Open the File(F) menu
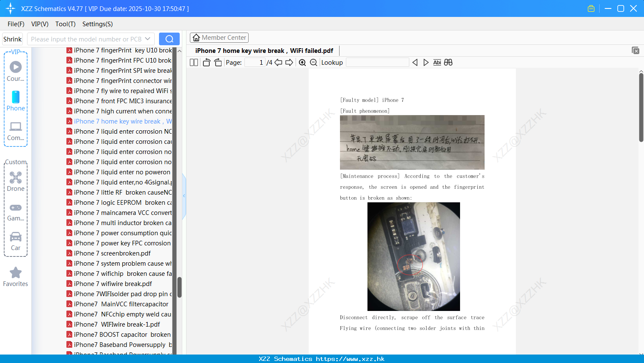Image resolution: width=644 pixels, height=363 pixels. 16,24
